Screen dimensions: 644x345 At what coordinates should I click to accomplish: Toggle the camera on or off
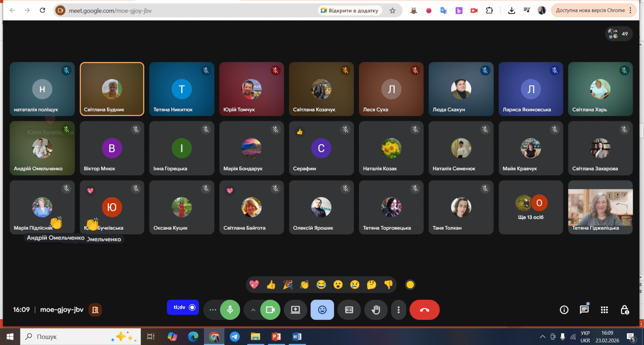[270, 310]
